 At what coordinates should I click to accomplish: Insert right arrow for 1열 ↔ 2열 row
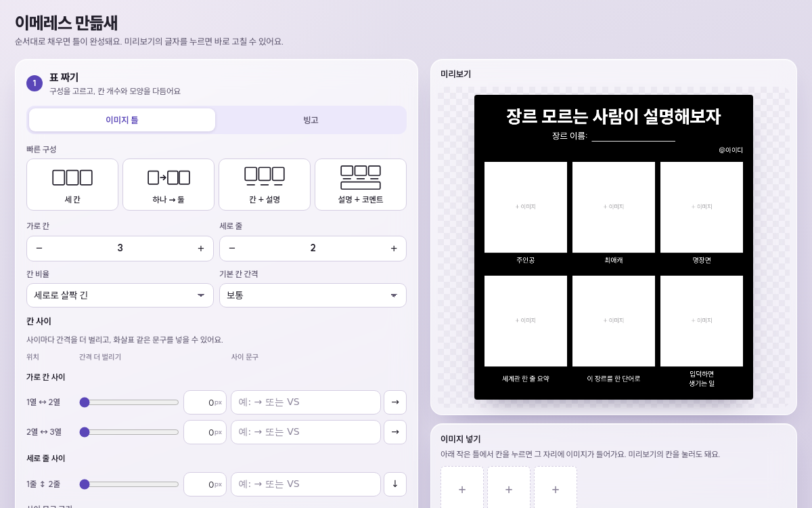(395, 402)
